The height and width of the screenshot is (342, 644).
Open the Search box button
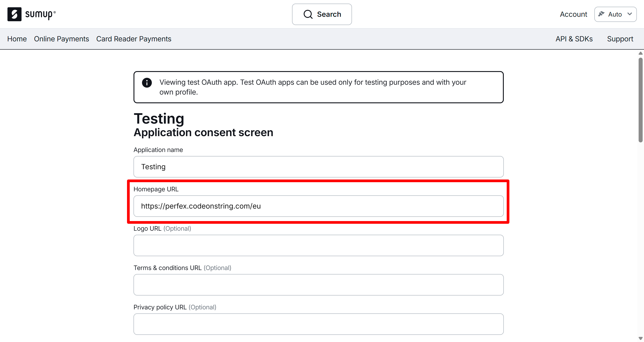pyautogui.click(x=322, y=14)
